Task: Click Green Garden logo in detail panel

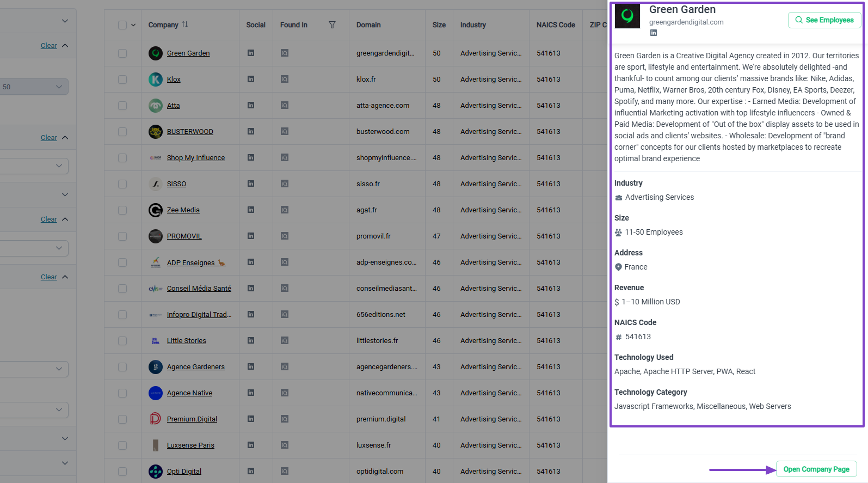Action: (627, 15)
